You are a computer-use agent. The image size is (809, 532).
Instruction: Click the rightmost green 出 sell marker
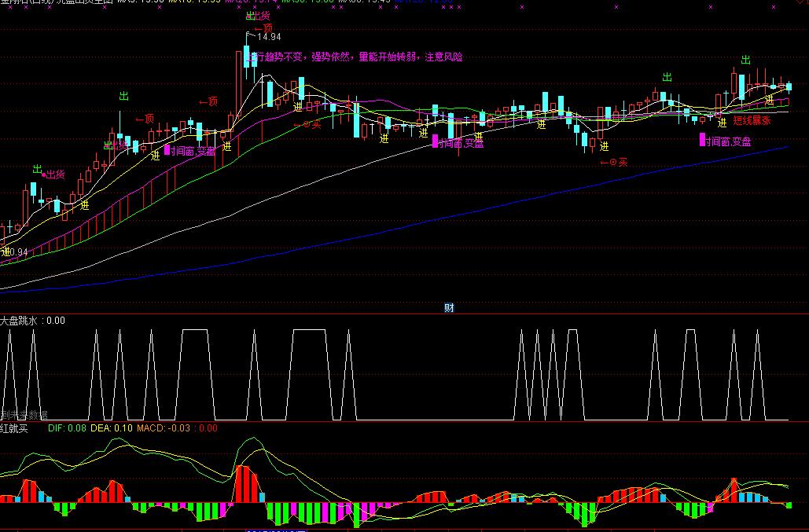click(745, 61)
